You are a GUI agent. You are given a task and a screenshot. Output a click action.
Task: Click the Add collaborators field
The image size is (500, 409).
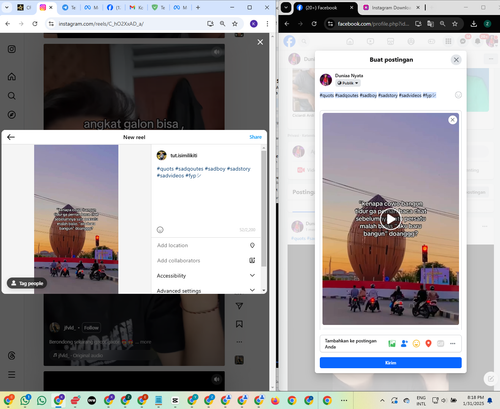(x=206, y=260)
